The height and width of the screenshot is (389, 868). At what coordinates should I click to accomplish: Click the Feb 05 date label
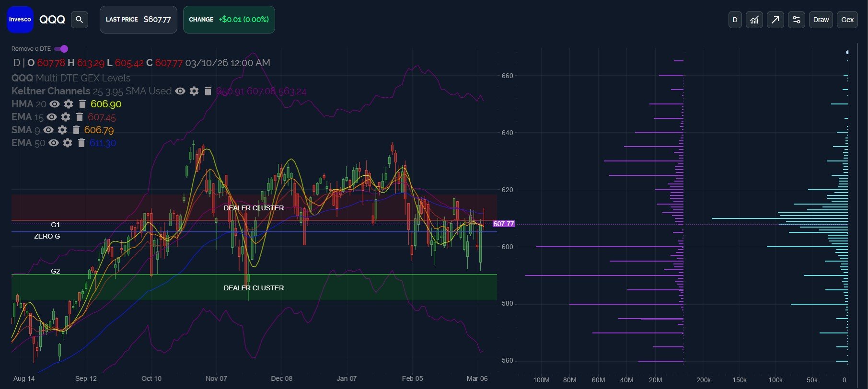pos(413,378)
